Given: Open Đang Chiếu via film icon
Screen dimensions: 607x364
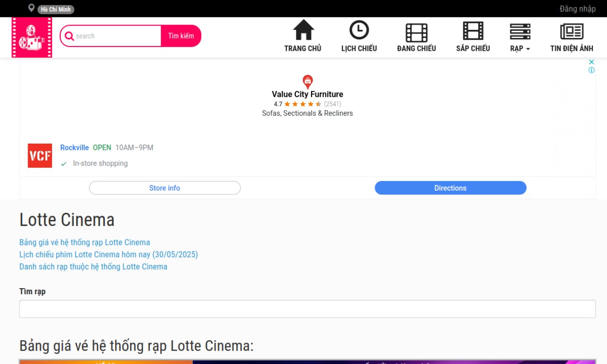Looking at the screenshot, I should 416,33.
